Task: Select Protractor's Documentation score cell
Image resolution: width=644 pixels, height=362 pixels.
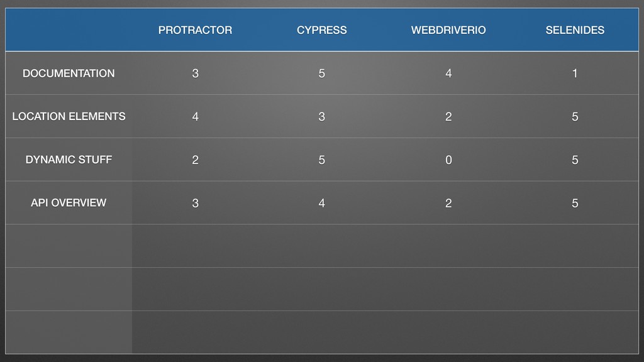Action: click(x=195, y=74)
